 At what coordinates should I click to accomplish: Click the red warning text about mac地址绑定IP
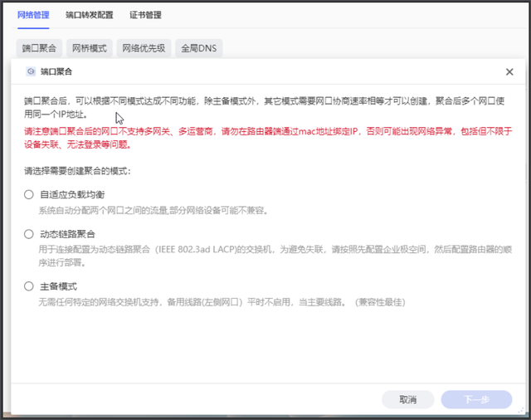(x=268, y=138)
